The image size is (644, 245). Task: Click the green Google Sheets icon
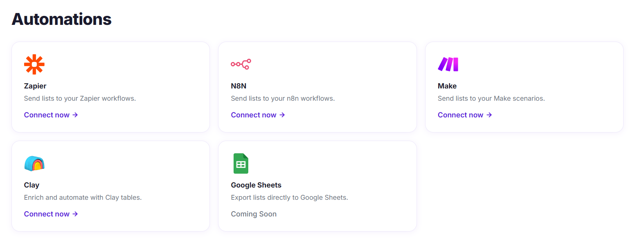tap(241, 163)
